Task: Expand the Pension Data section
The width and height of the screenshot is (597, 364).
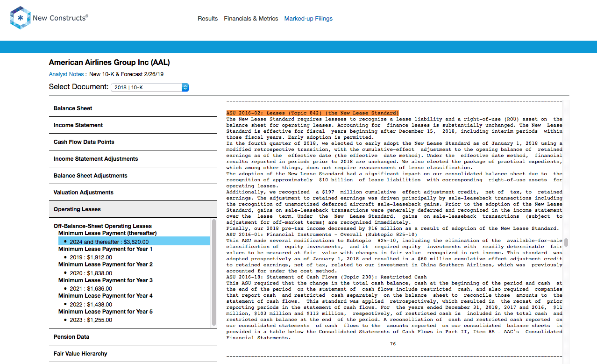Action: point(133,337)
